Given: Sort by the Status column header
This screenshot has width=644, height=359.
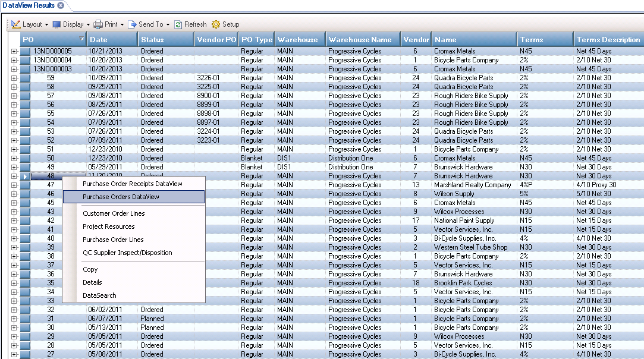Looking at the screenshot, I should 165,39.
